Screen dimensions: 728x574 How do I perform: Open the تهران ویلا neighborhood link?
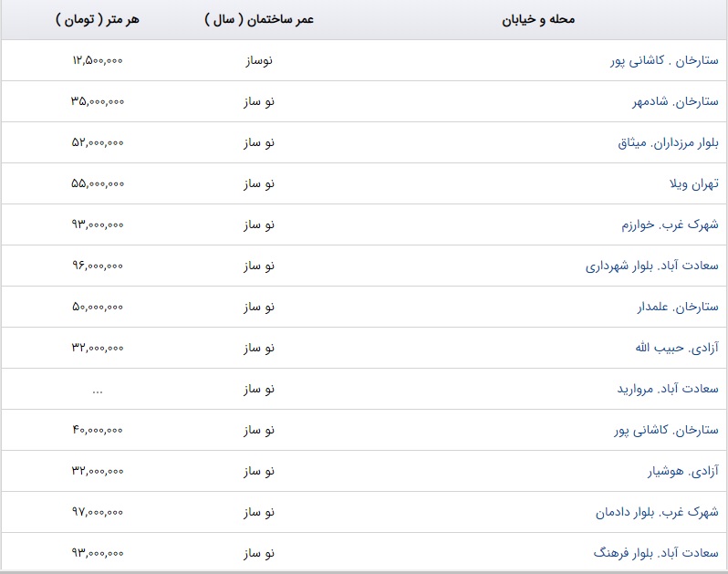693,183
